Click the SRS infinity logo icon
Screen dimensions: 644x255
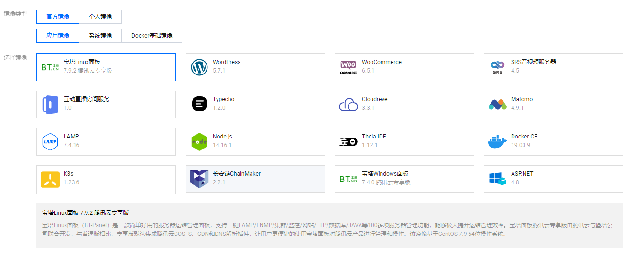498,67
